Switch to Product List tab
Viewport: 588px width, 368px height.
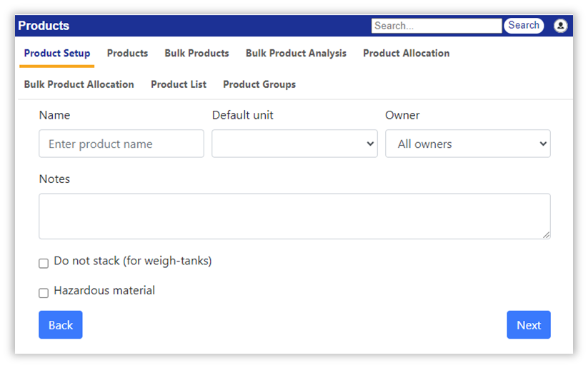click(x=179, y=84)
